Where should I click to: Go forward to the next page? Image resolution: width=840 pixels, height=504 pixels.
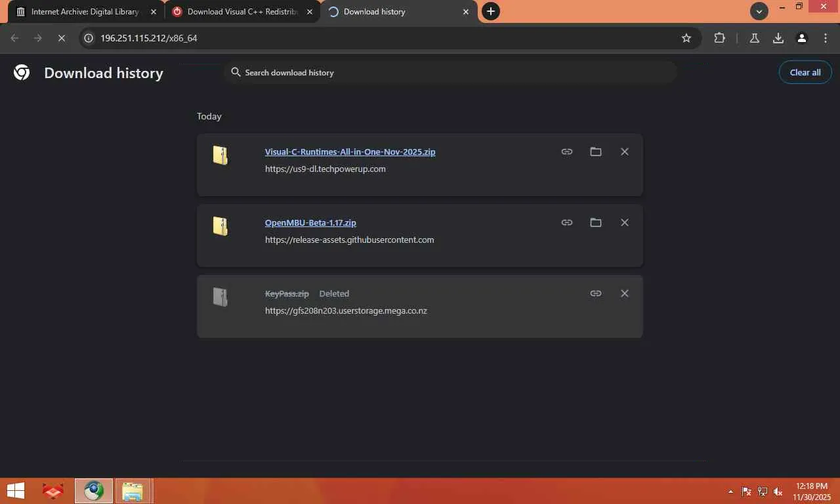point(38,38)
